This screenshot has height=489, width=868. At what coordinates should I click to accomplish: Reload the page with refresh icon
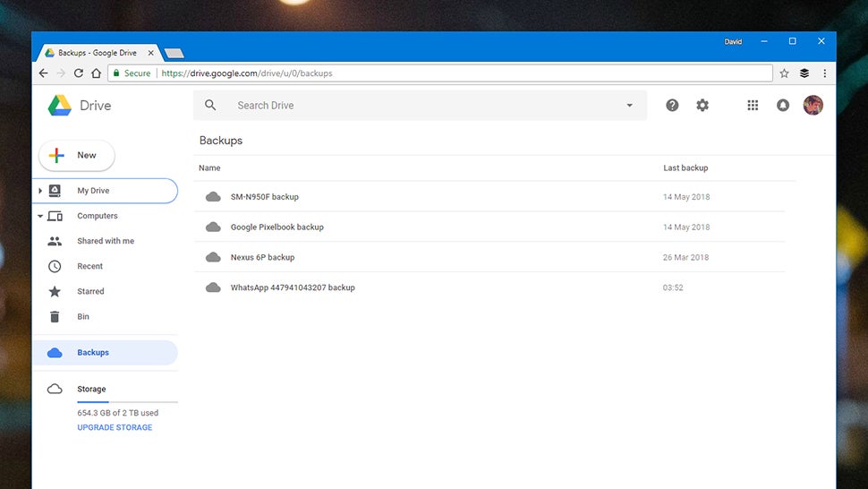click(79, 73)
